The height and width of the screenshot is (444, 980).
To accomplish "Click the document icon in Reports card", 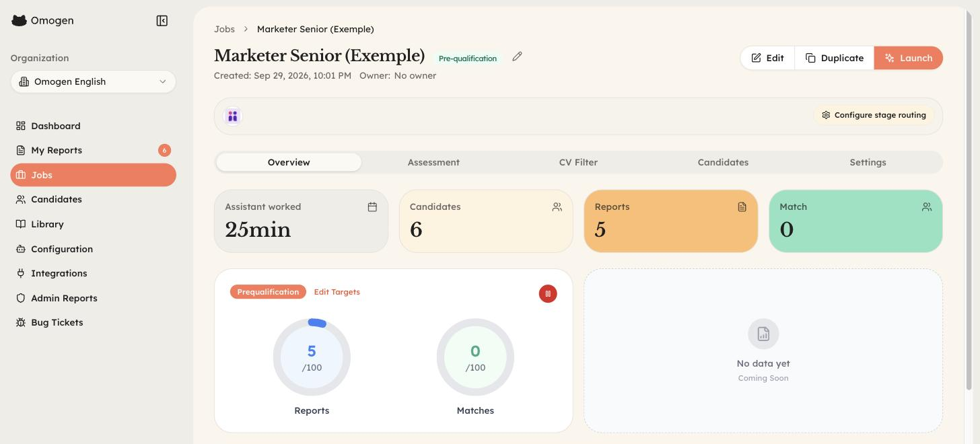I will pos(742,207).
